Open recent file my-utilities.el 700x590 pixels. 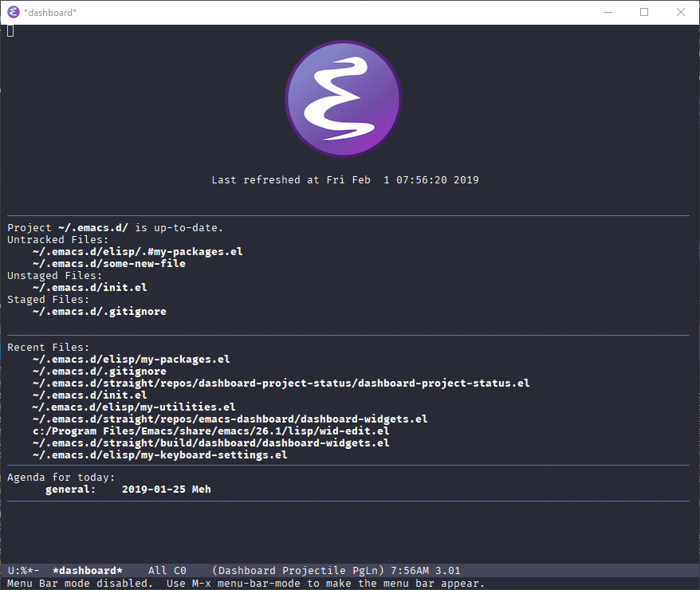click(134, 407)
